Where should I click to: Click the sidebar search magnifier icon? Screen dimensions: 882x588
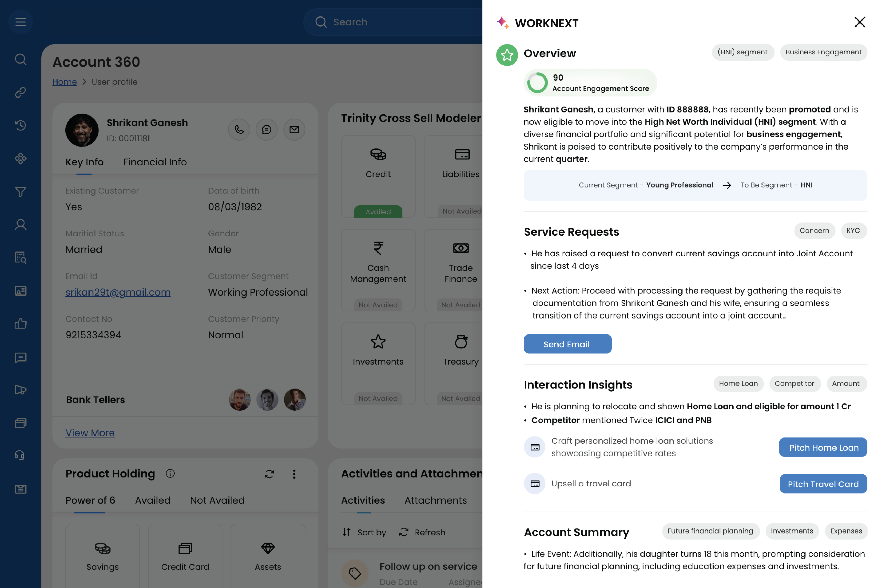pyautogui.click(x=21, y=59)
